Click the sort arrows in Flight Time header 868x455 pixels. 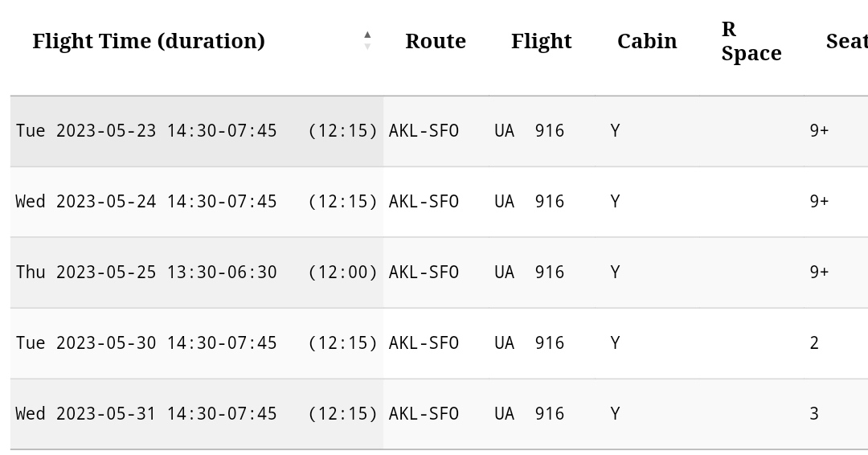(x=367, y=40)
